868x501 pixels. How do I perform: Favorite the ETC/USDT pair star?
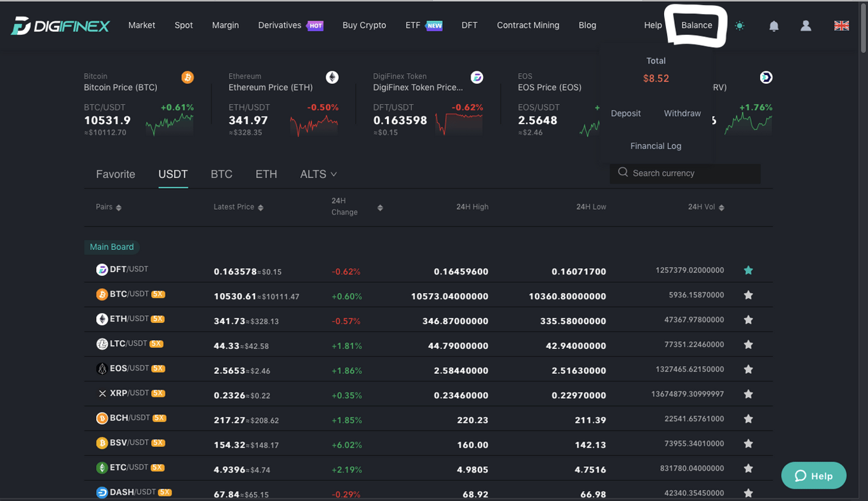pos(749,469)
